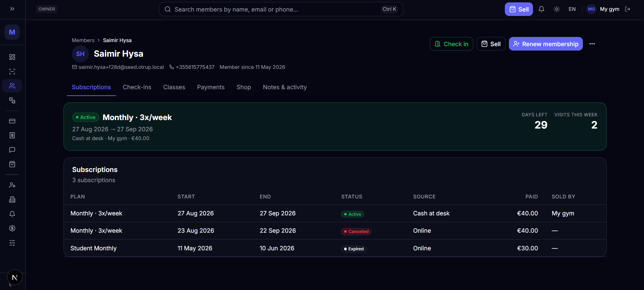Select the Monthly 3x/week row starting 23 Aug 2026
This screenshot has width=644, height=290.
tap(335, 231)
